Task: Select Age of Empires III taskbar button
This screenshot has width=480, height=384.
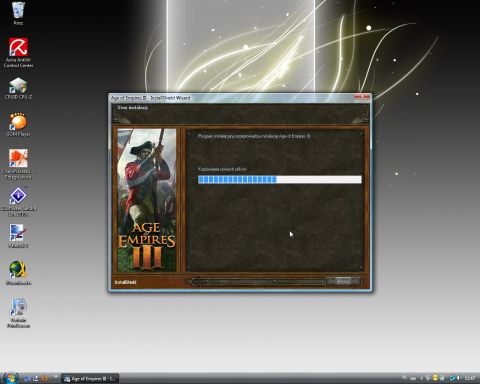Action: tap(90, 379)
